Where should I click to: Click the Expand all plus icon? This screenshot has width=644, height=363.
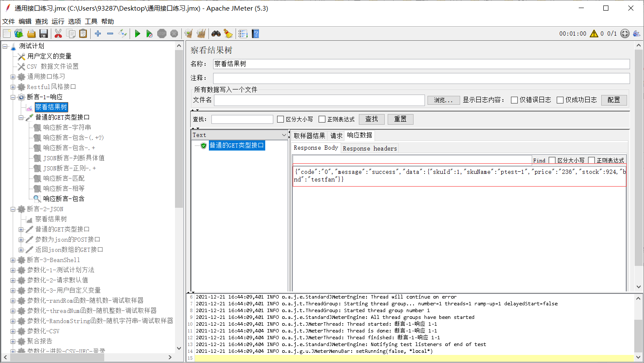[98, 34]
